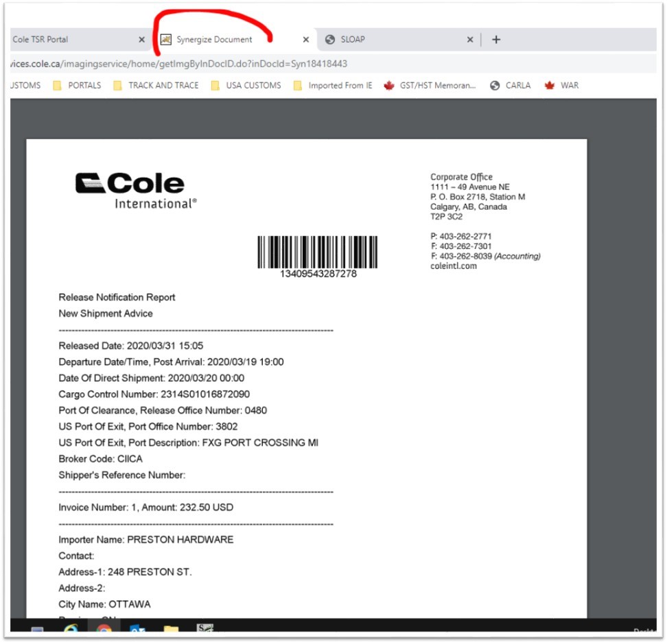Click the coleintl.com text
This screenshot has width=667, height=644.
click(454, 266)
